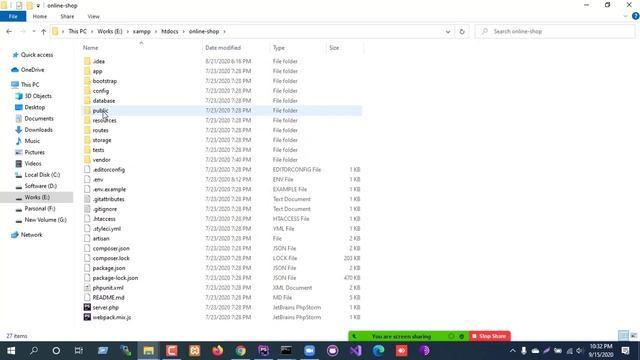Open Quick Access toolbar customize dropdown
Image resolution: width=640 pixels, height=360 pixels.
coord(38,6)
